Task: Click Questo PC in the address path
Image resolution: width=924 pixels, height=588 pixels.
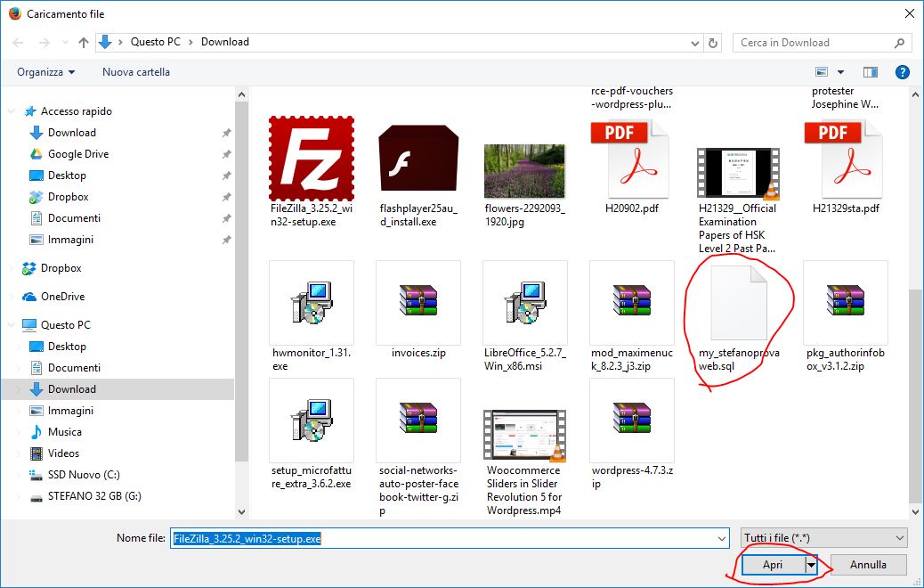Action: [x=156, y=42]
